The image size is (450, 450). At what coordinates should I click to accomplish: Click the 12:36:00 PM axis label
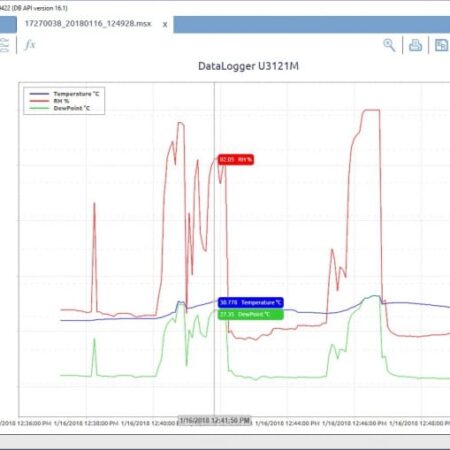coord(26,424)
